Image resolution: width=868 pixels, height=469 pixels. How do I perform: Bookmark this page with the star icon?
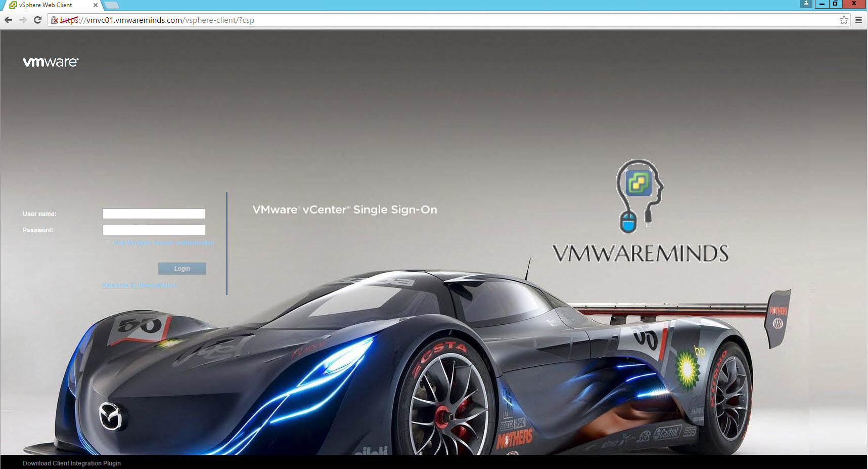[844, 20]
